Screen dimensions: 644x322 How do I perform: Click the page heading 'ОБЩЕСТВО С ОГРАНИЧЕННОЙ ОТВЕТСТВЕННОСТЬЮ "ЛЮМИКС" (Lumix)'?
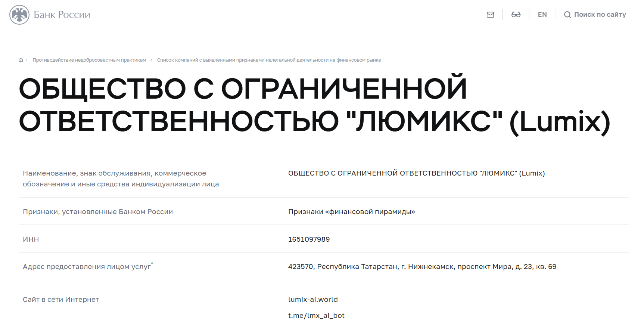[315, 105]
